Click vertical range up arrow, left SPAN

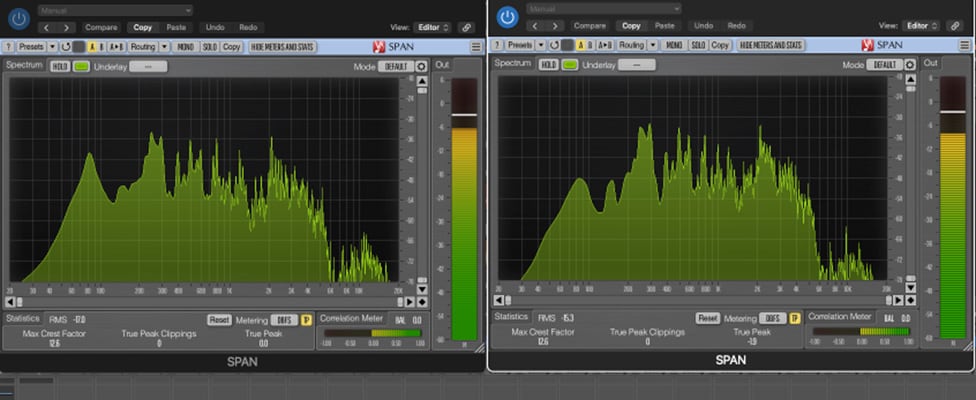[422, 81]
